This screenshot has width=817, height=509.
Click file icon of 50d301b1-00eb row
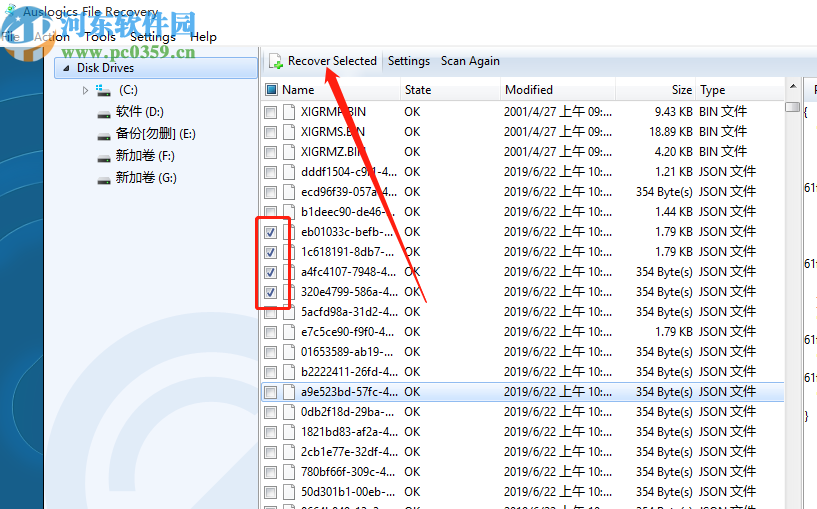pyautogui.click(x=289, y=492)
